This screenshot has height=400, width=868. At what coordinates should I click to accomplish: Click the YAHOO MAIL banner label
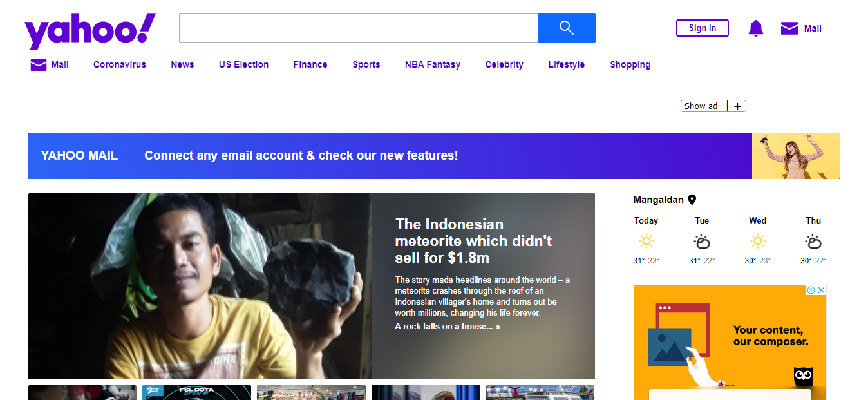click(79, 155)
